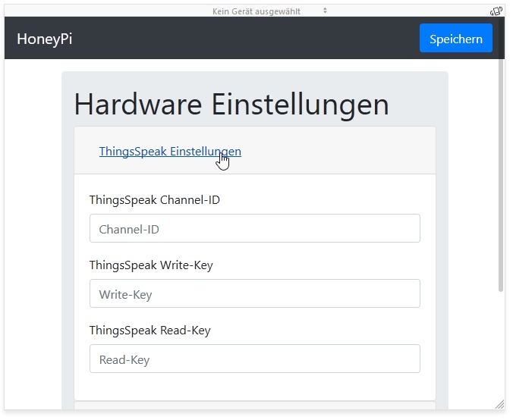Click the ThingsSpeak Read-Key label
The width and height of the screenshot is (513, 420).
tap(149, 330)
